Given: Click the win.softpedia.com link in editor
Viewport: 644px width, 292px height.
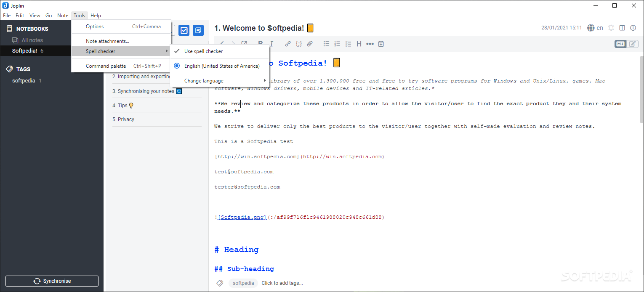Looking at the screenshot, I should tap(342, 157).
